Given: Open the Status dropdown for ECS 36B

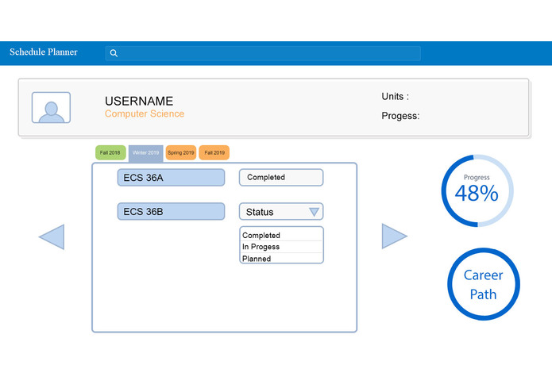Looking at the screenshot, I should (281, 212).
